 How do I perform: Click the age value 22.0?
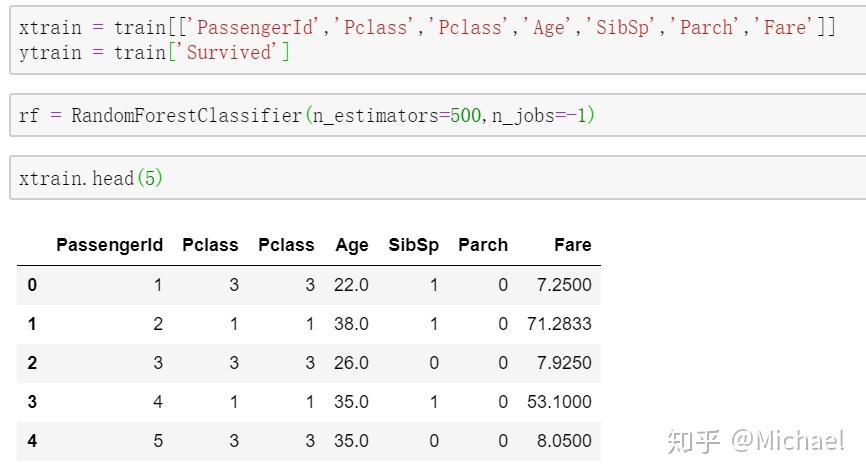351,285
